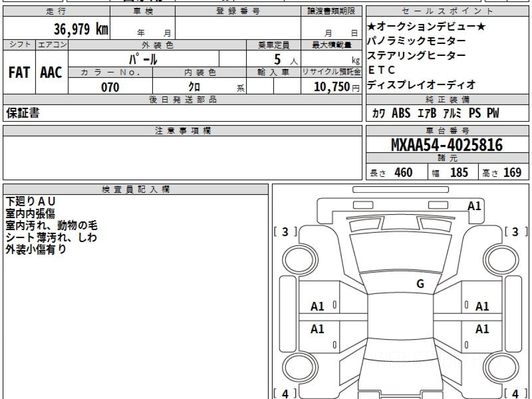Click the FAT shift value
This screenshot has height=399, width=532.
pos(19,73)
